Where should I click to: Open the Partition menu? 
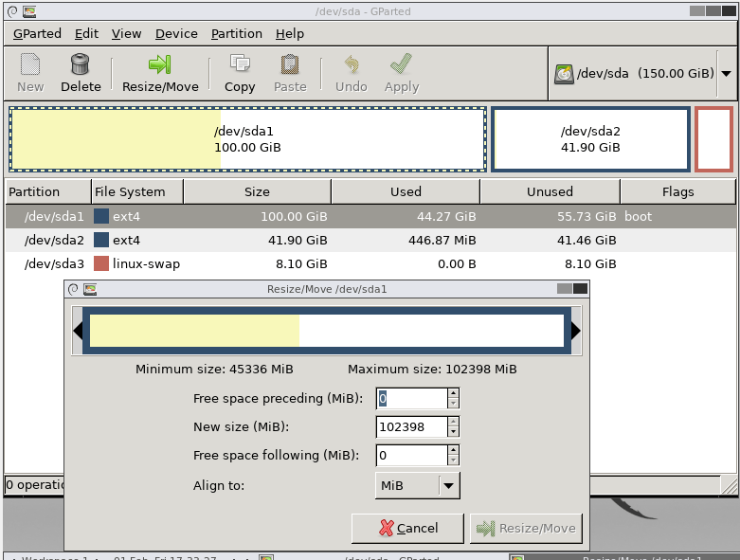[237, 34]
